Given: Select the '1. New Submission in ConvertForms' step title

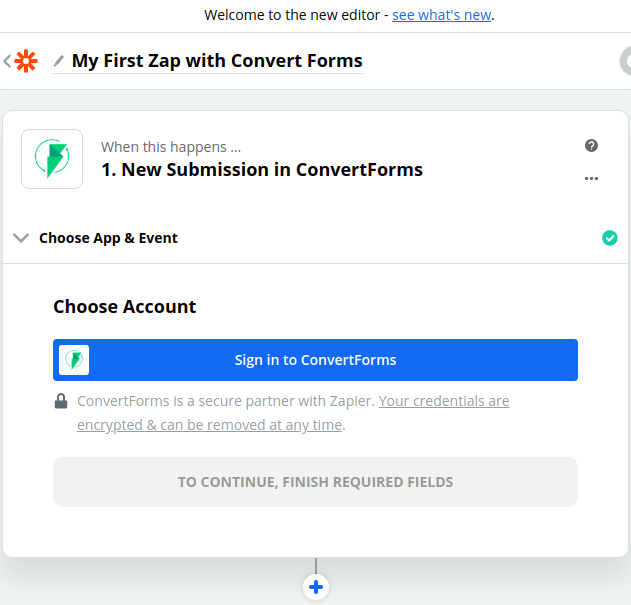Looking at the screenshot, I should (262, 169).
